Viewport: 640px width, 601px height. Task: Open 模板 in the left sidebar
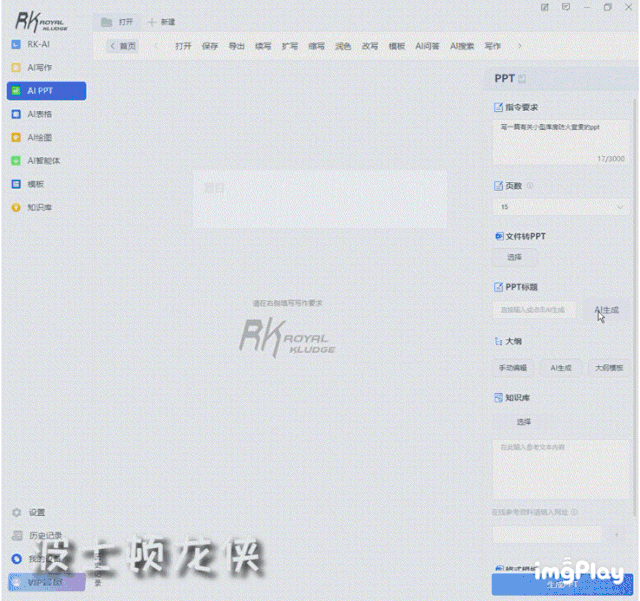pyautogui.click(x=28, y=184)
